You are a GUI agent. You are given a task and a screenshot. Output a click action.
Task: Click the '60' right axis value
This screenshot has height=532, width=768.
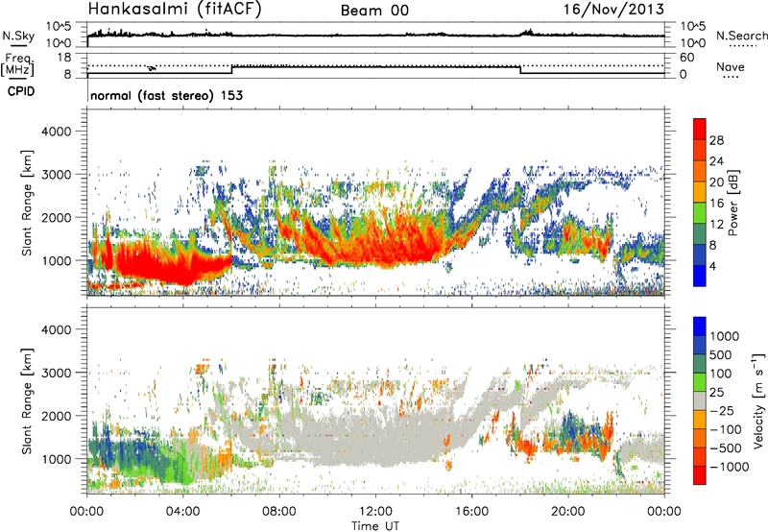(686, 58)
